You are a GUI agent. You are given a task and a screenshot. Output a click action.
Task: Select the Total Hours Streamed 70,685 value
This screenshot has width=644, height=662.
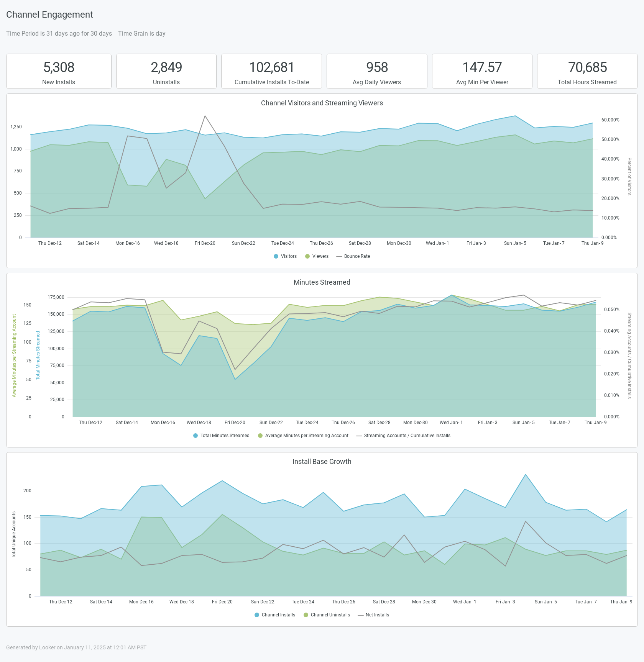tap(587, 67)
